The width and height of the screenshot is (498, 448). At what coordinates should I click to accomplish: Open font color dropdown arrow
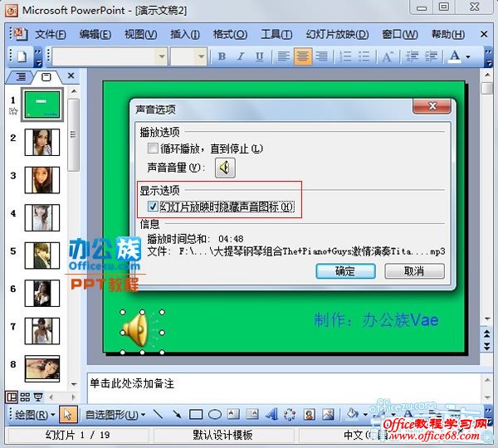pyautogui.click(x=468, y=57)
